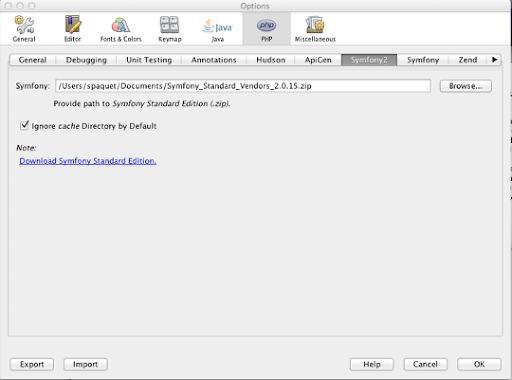Select the PHP options category
The height and width of the screenshot is (380, 512).
point(267,29)
